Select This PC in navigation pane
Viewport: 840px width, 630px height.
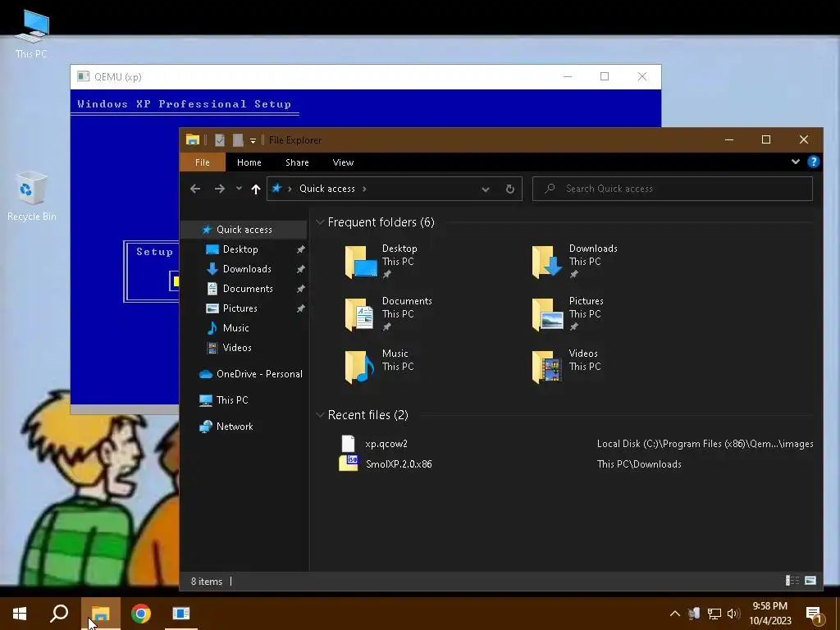pyautogui.click(x=232, y=400)
